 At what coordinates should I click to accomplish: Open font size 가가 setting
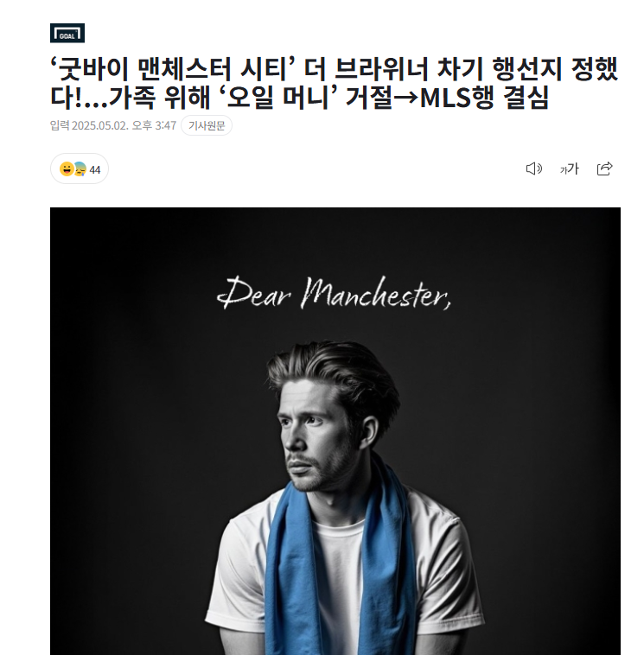[569, 169]
